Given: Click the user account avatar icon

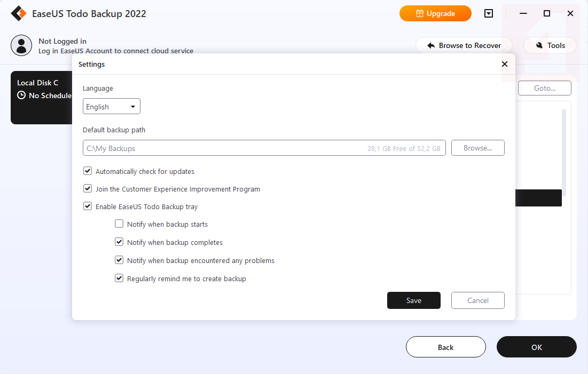Looking at the screenshot, I should 21,45.
